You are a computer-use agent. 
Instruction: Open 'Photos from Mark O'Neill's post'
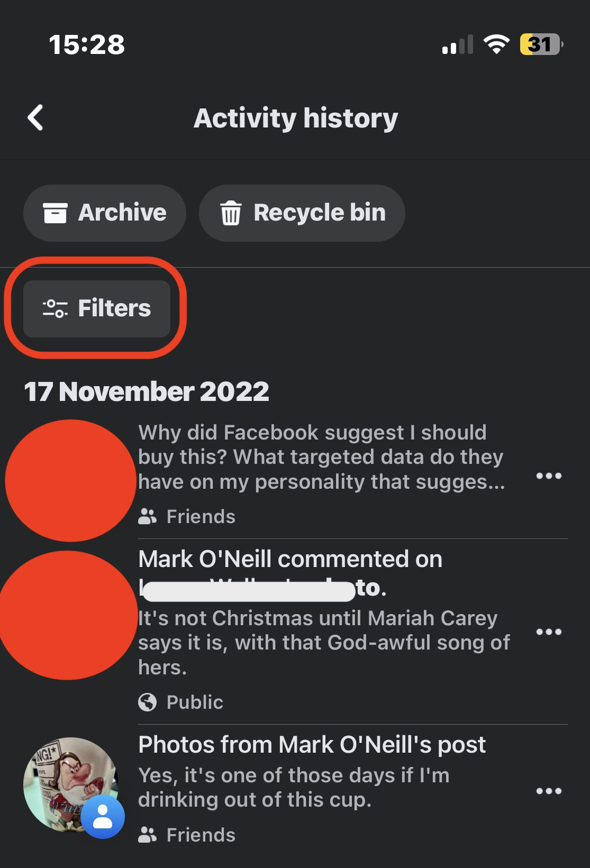[312, 745]
